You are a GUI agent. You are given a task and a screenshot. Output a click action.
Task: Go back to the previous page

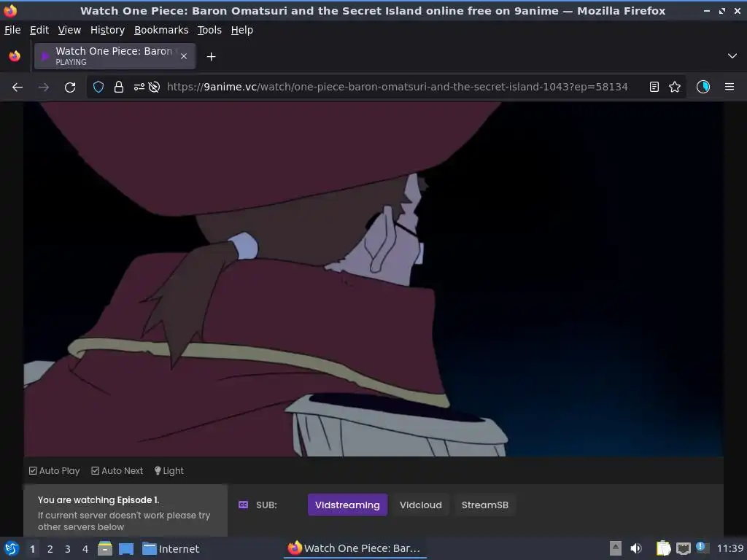pos(18,87)
